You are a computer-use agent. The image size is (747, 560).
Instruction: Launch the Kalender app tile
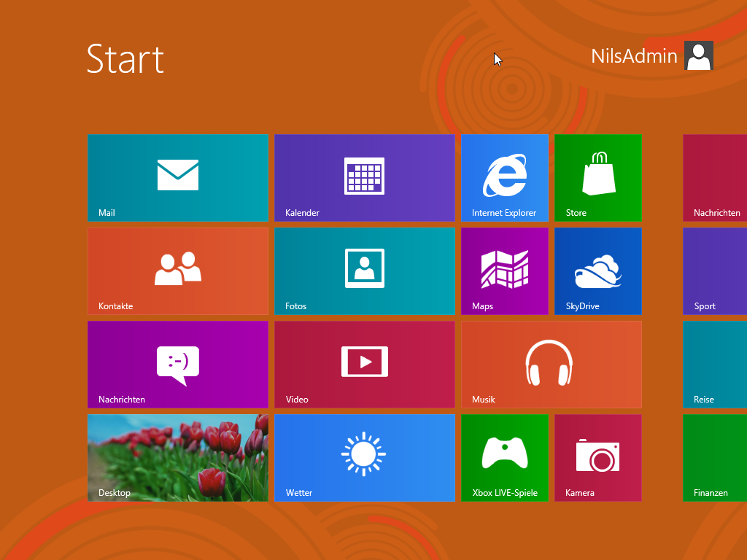(365, 178)
